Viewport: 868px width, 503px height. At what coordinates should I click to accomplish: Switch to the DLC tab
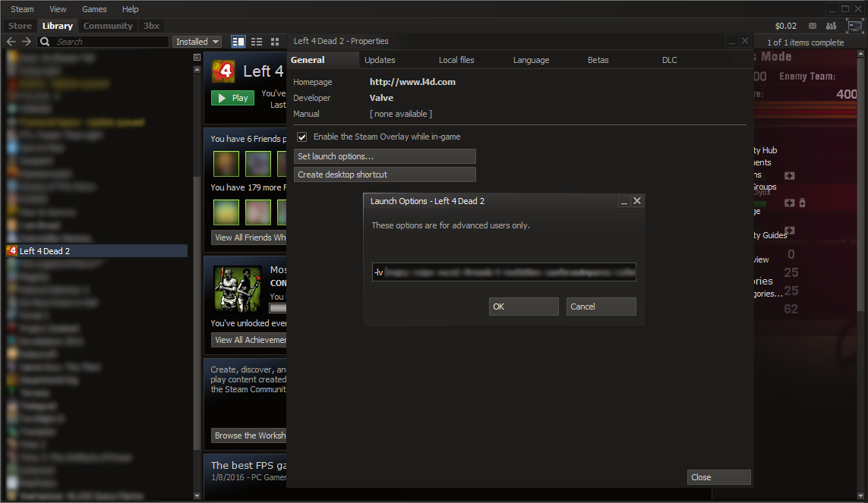click(x=669, y=60)
